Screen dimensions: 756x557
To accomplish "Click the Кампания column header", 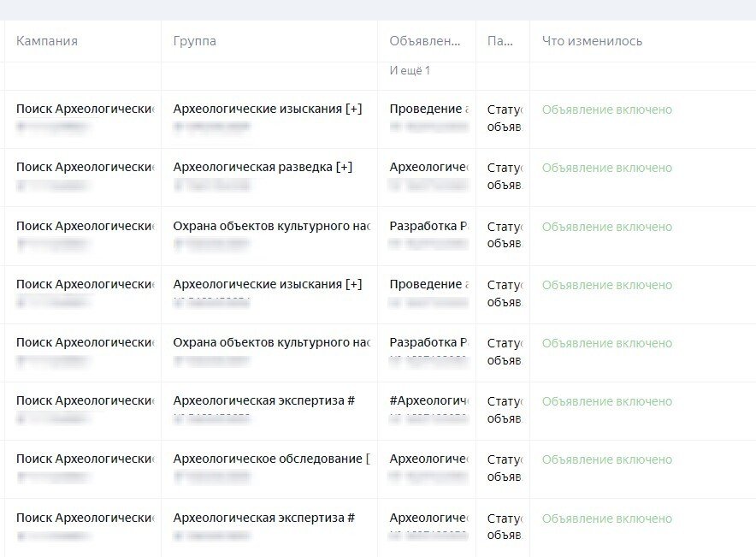I will 47,41.
